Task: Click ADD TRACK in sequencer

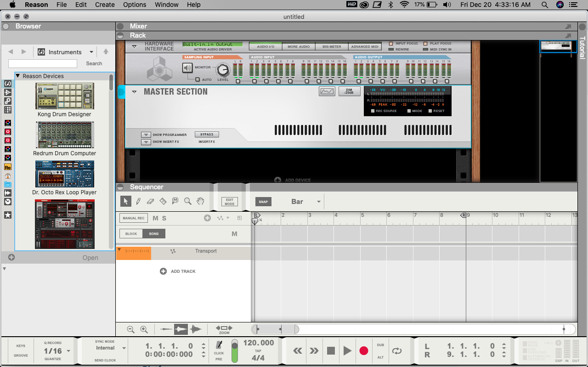Action: tap(178, 271)
